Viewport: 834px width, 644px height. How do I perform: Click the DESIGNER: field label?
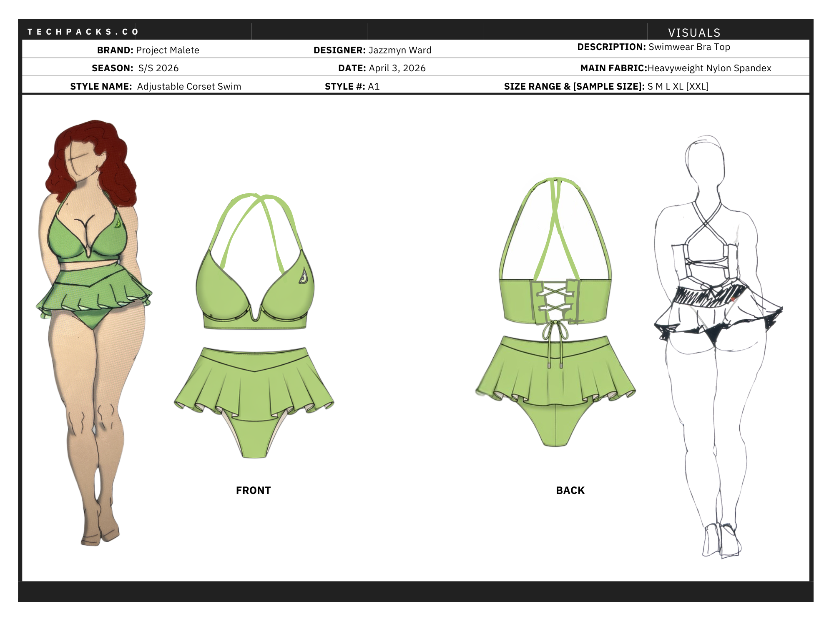339,50
